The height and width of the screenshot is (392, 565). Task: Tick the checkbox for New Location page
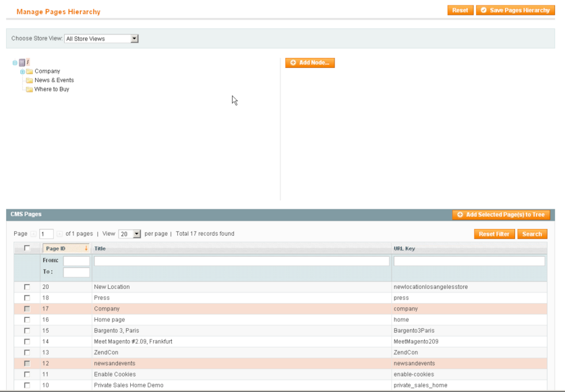pyautogui.click(x=27, y=287)
